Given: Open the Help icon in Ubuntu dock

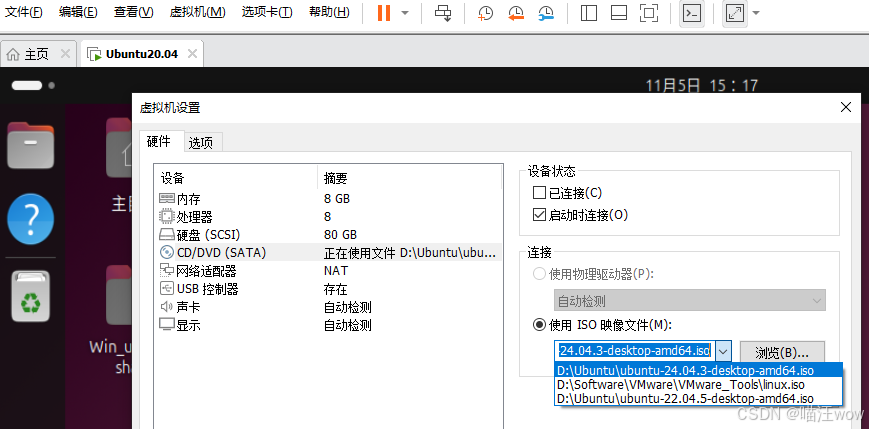Looking at the screenshot, I should click(30, 219).
